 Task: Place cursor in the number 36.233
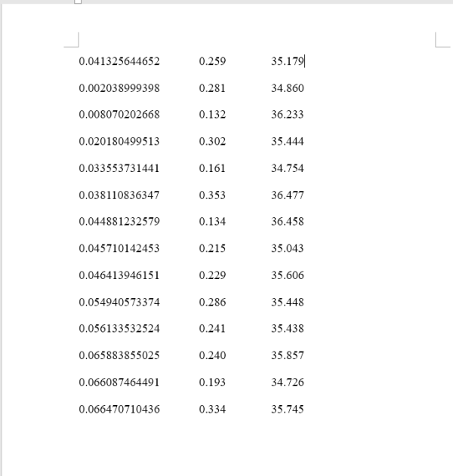click(x=287, y=115)
